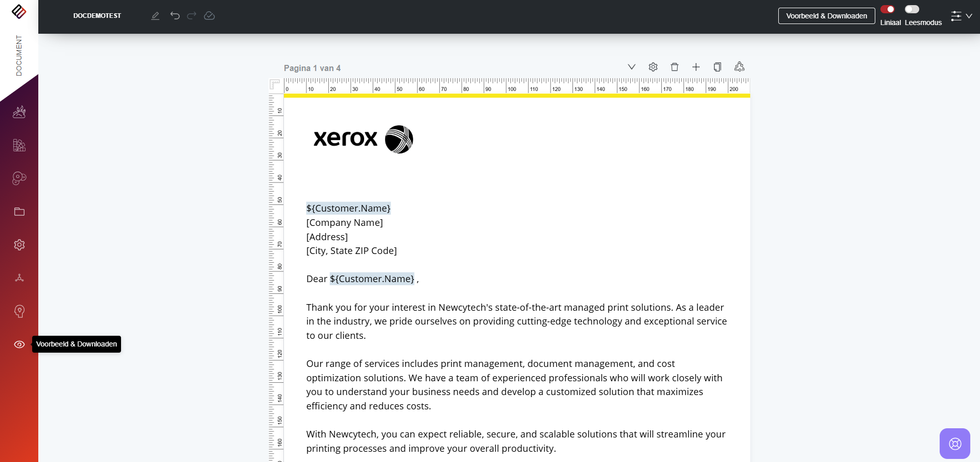Open the color palette swatches in the sidebar
Screen dimensions: 980x462
pos(19,145)
